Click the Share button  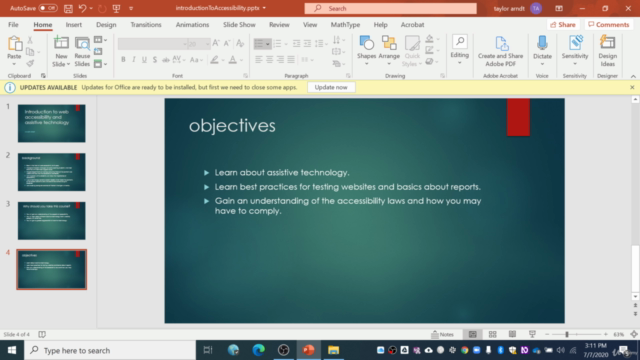tap(563, 24)
